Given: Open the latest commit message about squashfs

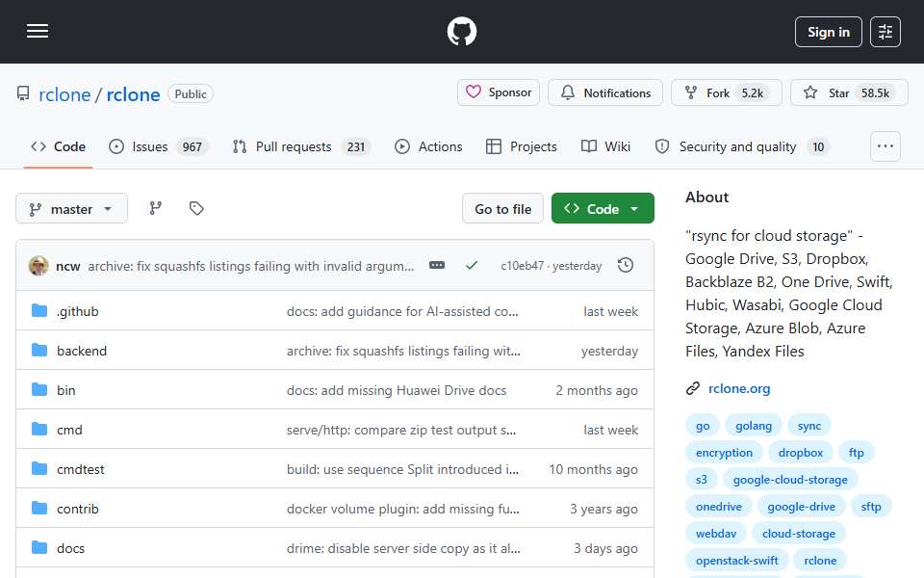Looking at the screenshot, I should click(251, 266).
